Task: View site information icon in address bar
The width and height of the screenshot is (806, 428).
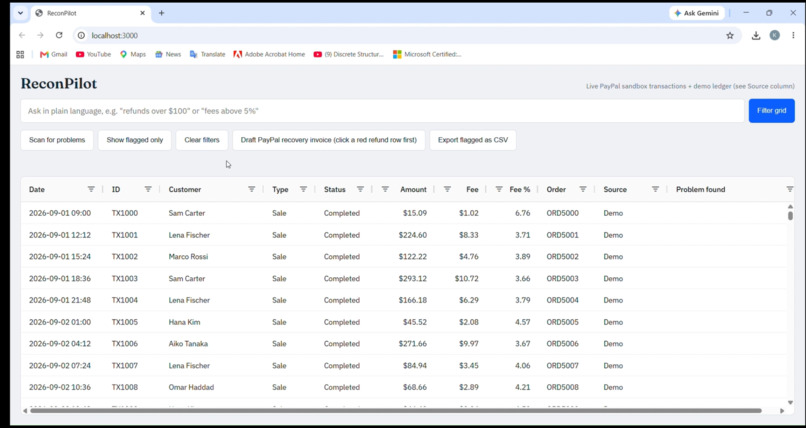Action: [81, 35]
